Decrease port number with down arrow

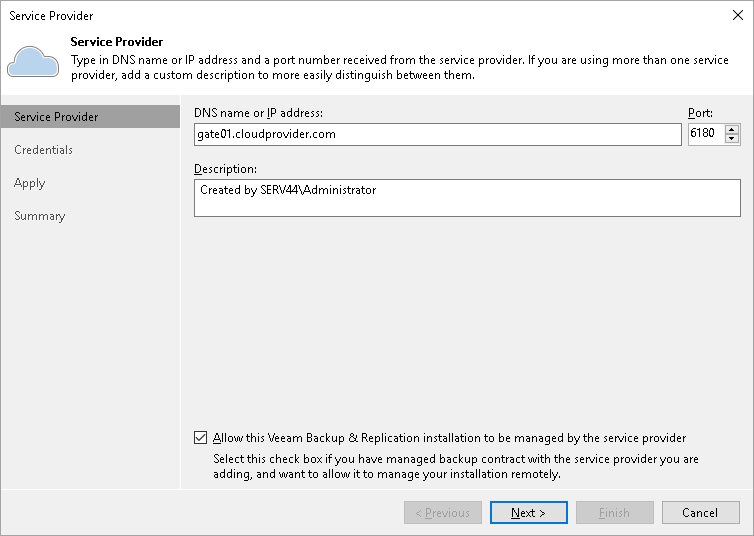coord(732,139)
